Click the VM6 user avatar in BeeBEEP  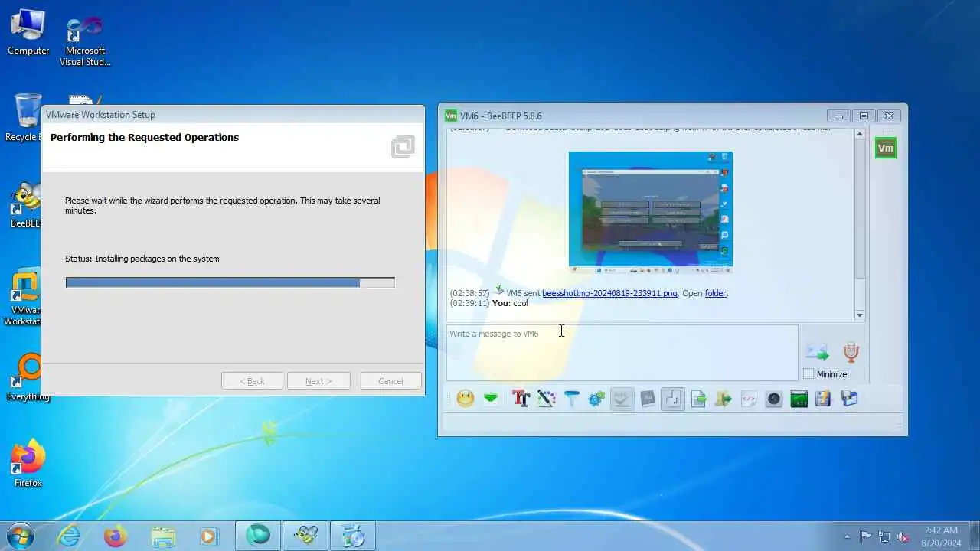[x=886, y=148]
